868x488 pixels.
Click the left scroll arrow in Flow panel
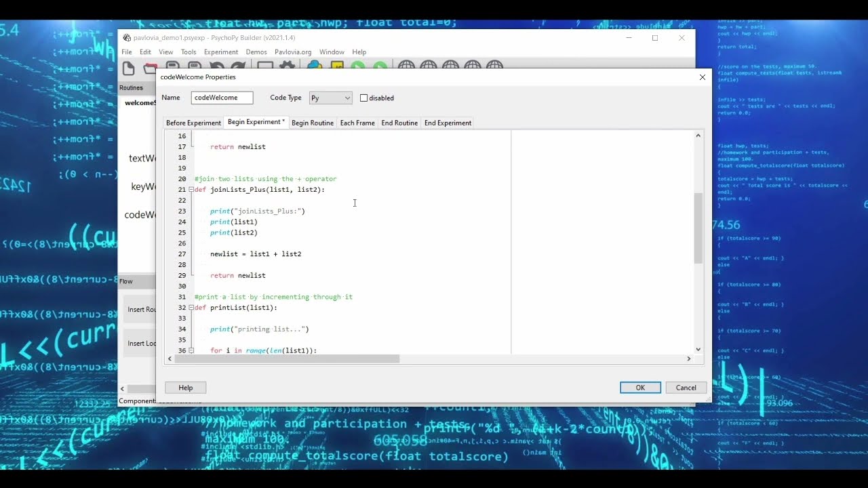123,388
